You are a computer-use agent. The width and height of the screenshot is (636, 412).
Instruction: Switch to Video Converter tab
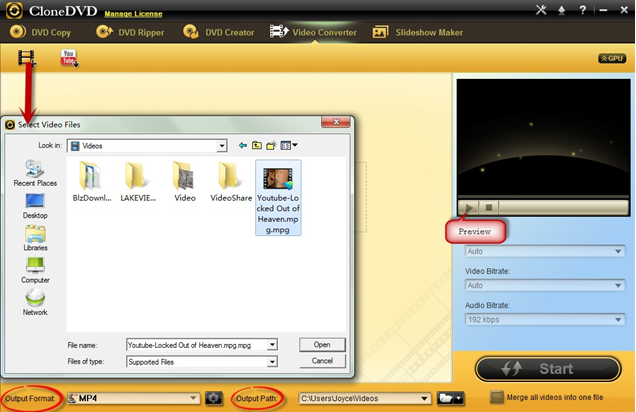pos(313,32)
